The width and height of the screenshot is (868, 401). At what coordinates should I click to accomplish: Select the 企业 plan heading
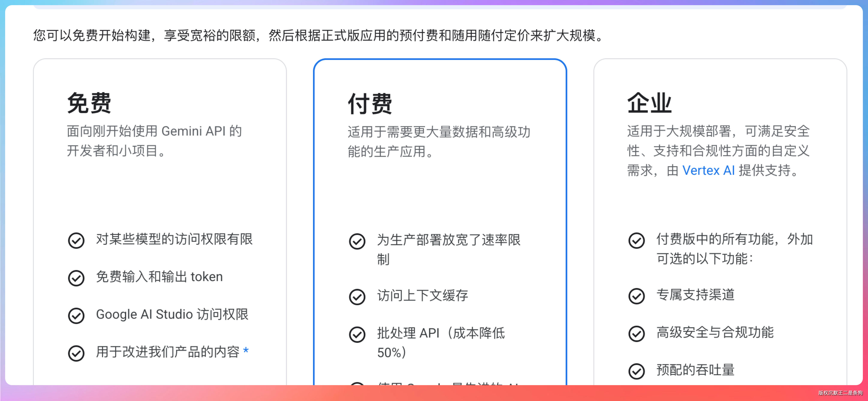(x=649, y=103)
